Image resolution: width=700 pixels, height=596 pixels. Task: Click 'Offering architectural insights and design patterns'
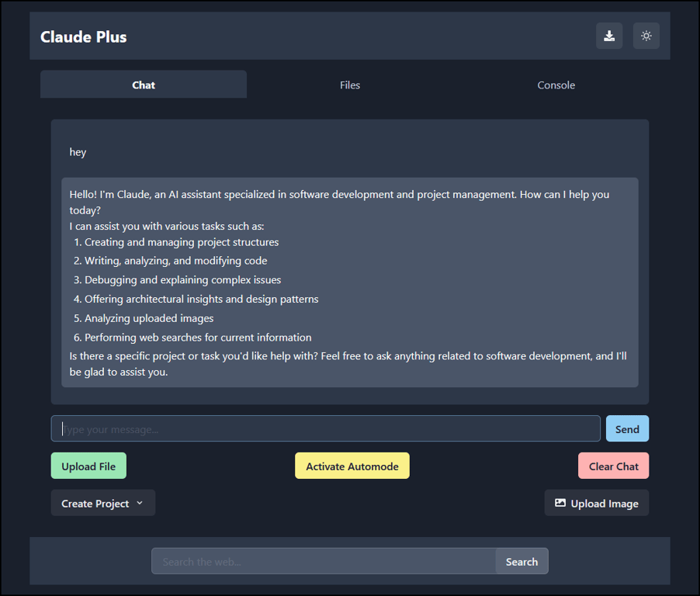point(201,299)
